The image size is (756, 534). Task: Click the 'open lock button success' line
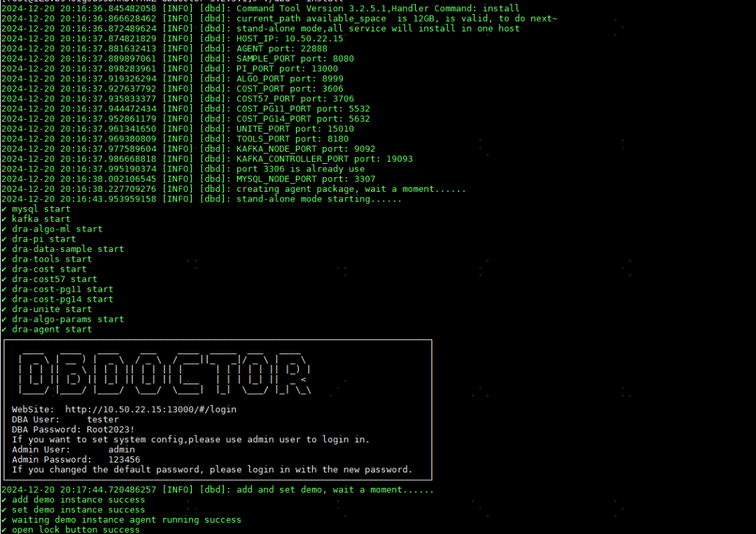click(x=71, y=529)
